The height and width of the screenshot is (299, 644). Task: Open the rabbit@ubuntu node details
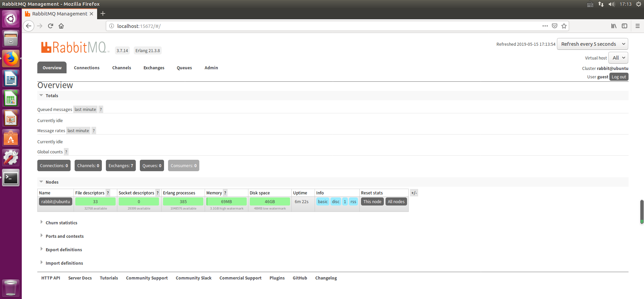[x=56, y=201]
